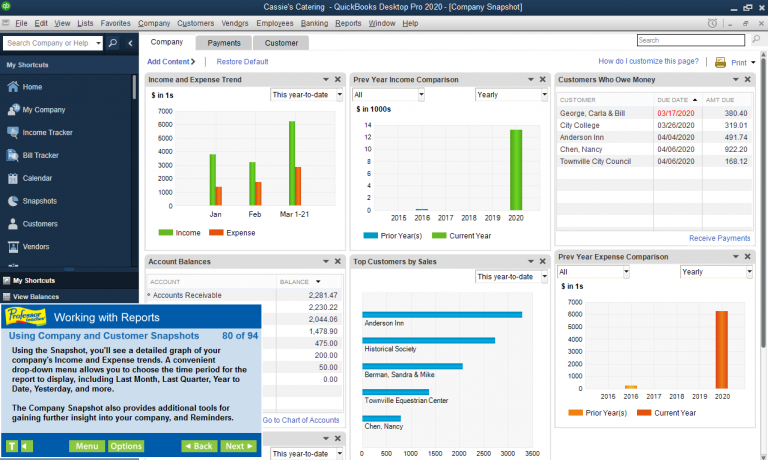The width and height of the screenshot is (768, 460).
Task: Collapse the left shortcuts sidebar arrow
Action: (130, 43)
